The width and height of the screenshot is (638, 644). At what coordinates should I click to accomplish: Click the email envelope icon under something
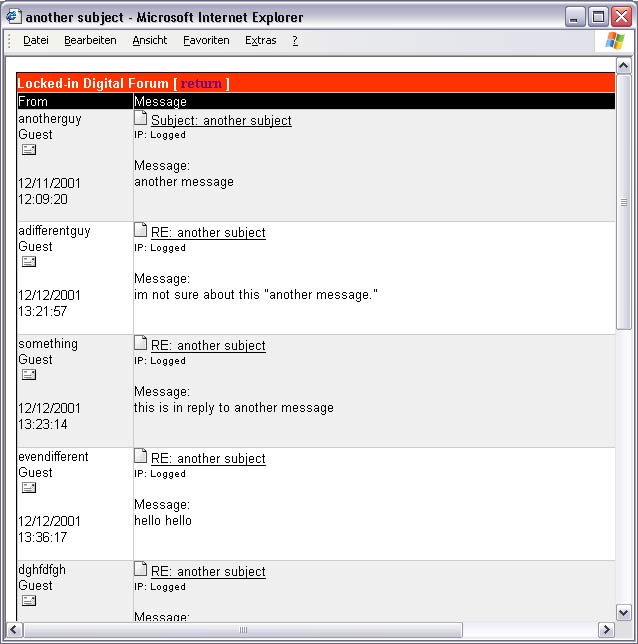pos(29,375)
